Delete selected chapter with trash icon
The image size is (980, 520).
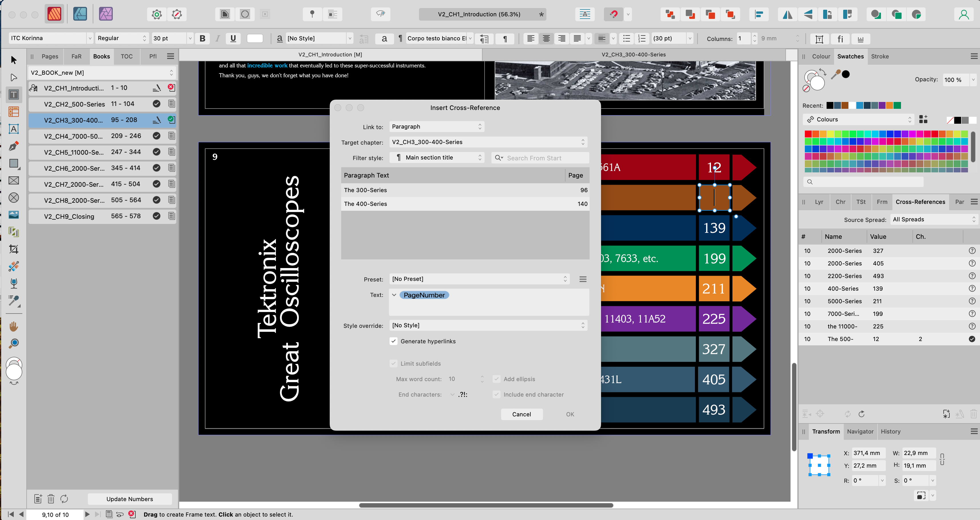coord(51,499)
